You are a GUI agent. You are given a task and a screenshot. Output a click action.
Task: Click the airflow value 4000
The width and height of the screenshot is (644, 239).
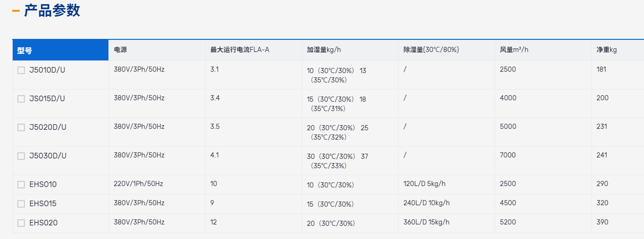pos(508,98)
